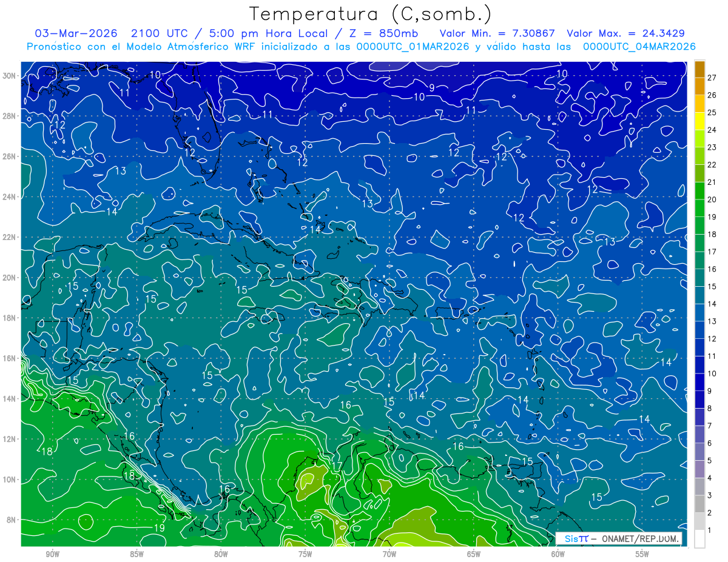The image size is (728, 562).
Task: Click longitude axis label "80W"
Action: point(221,554)
